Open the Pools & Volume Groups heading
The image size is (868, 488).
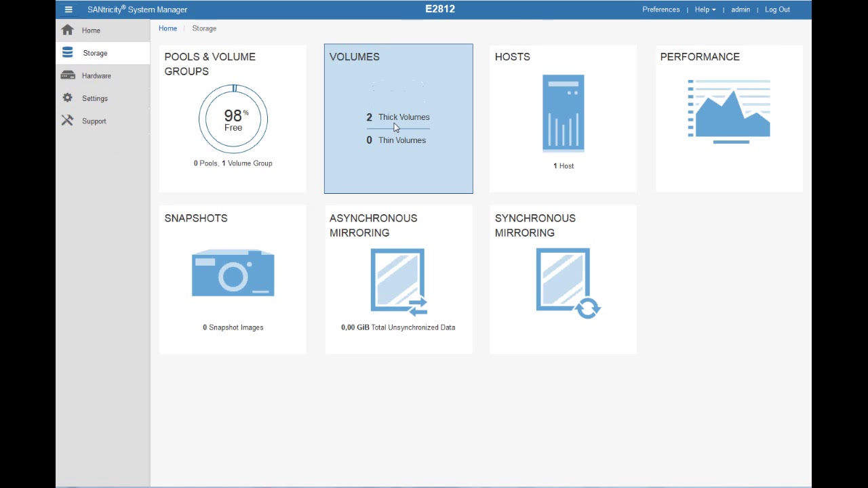click(x=210, y=64)
